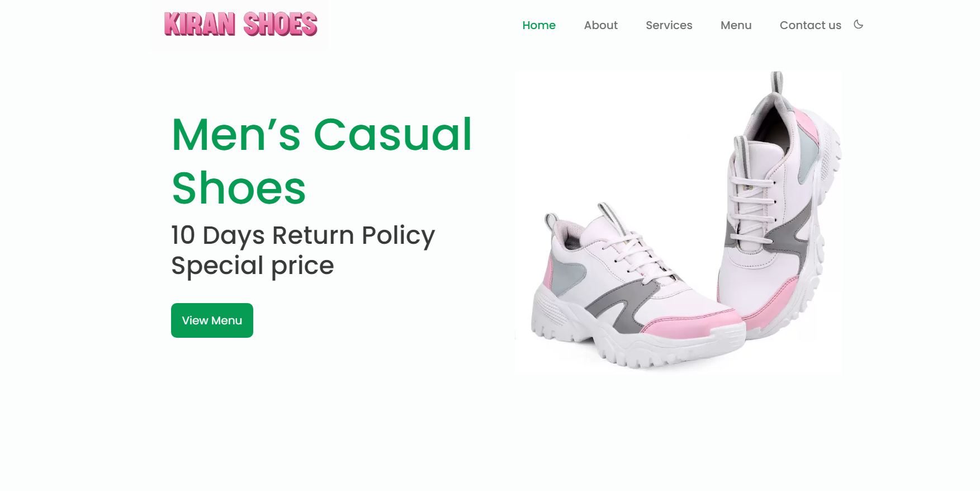The image size is (980, 491).
Task: Navigate to the Services link
Action: [669, 25]
